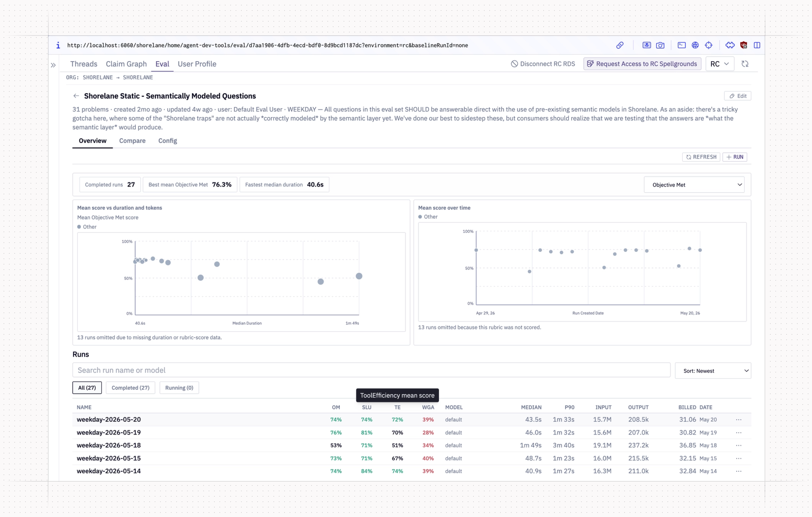Filter runs by Running (0)
Screen dimensions: 812x517
[179, 387]
